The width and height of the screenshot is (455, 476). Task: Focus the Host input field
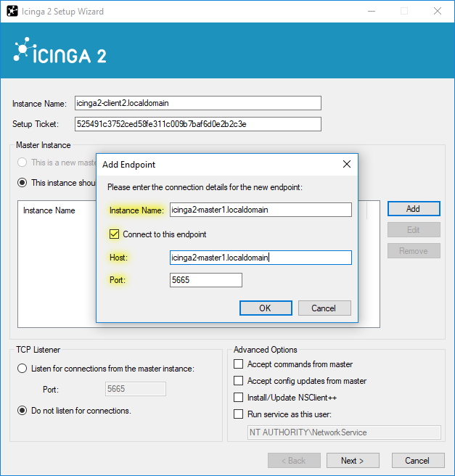(261, 258)
